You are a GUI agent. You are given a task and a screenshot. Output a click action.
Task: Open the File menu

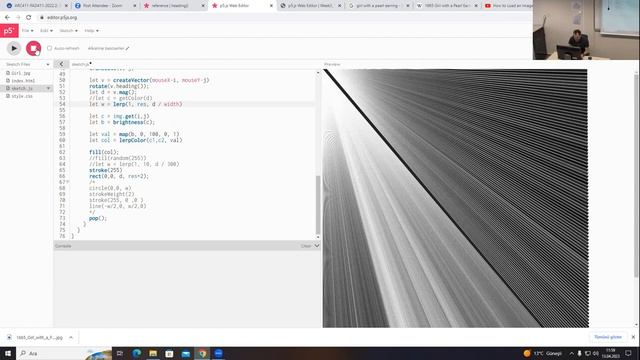(x=27, y=31)
